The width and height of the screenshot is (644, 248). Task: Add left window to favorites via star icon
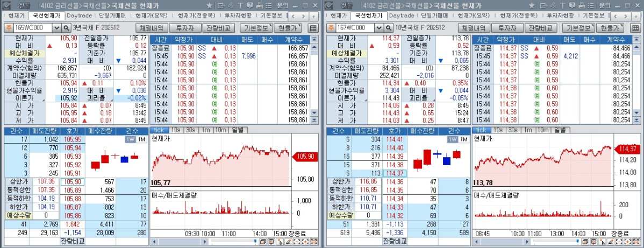(x=210, y=6)
